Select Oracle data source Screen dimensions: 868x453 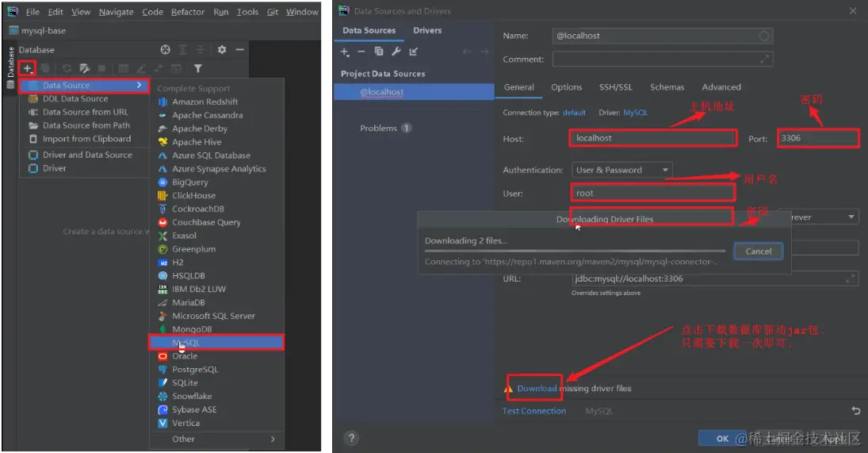tap(216, 356)
